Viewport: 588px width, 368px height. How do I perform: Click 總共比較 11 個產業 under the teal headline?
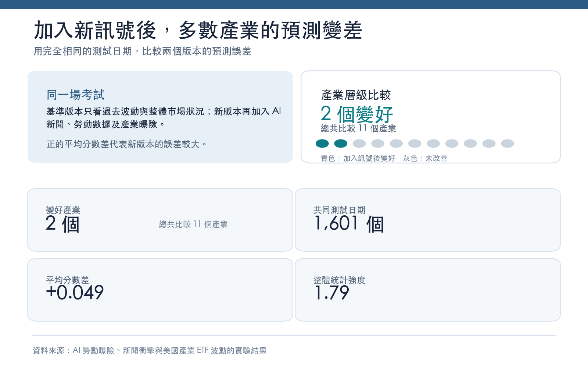tap(358, 128)
